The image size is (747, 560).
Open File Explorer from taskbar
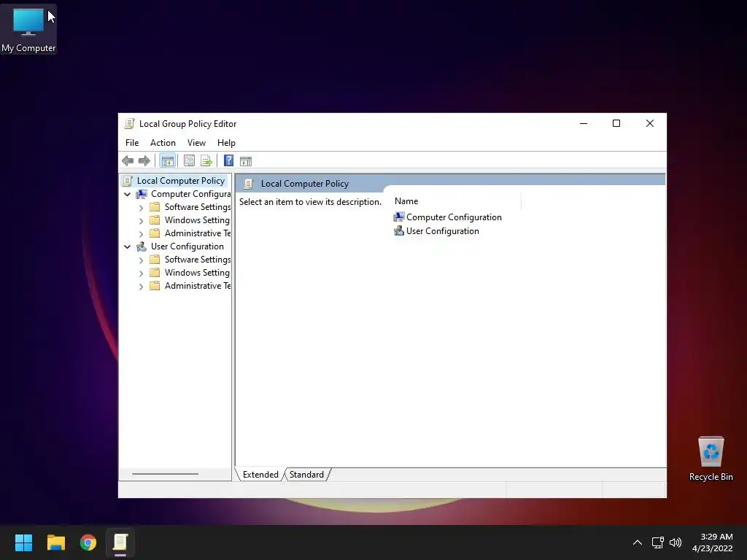click(55, 542)
